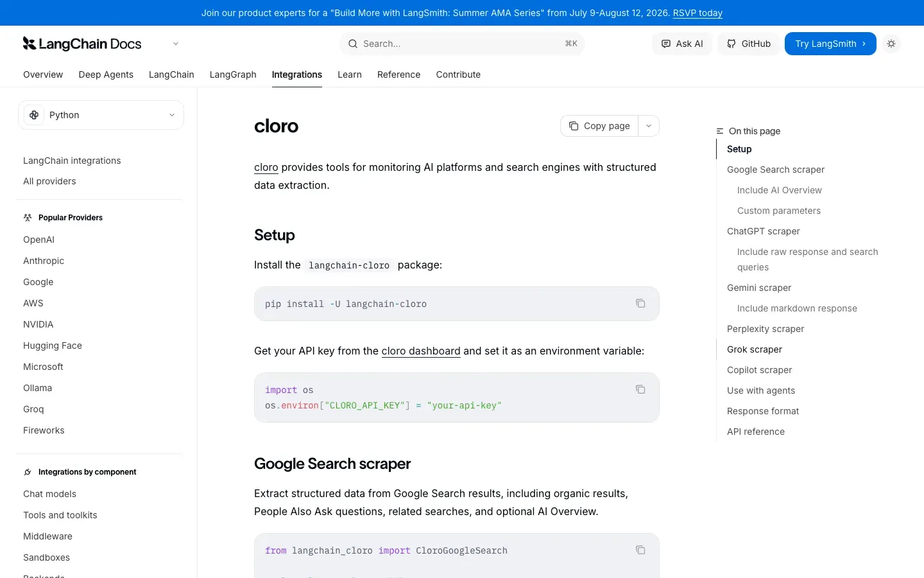This screenshot has height=578, width=924.
Task: Select Anthropic provider
Action: (x=44, y=261)
